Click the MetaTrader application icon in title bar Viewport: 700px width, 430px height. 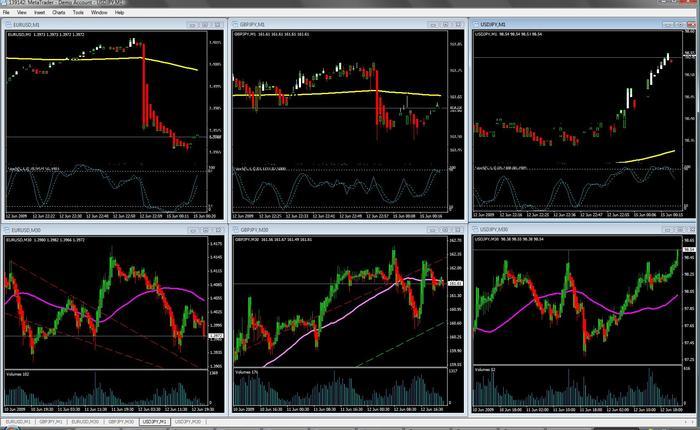click(4, 3)
